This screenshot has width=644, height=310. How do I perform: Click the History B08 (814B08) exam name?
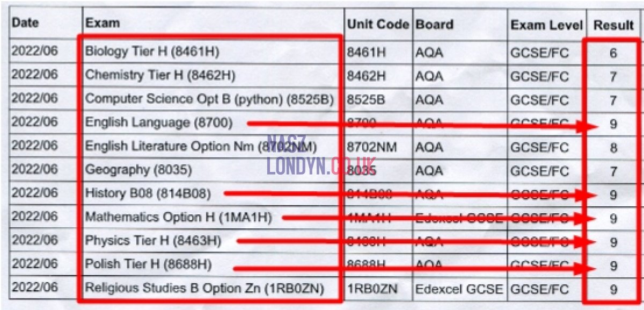(x=148, y=193)
